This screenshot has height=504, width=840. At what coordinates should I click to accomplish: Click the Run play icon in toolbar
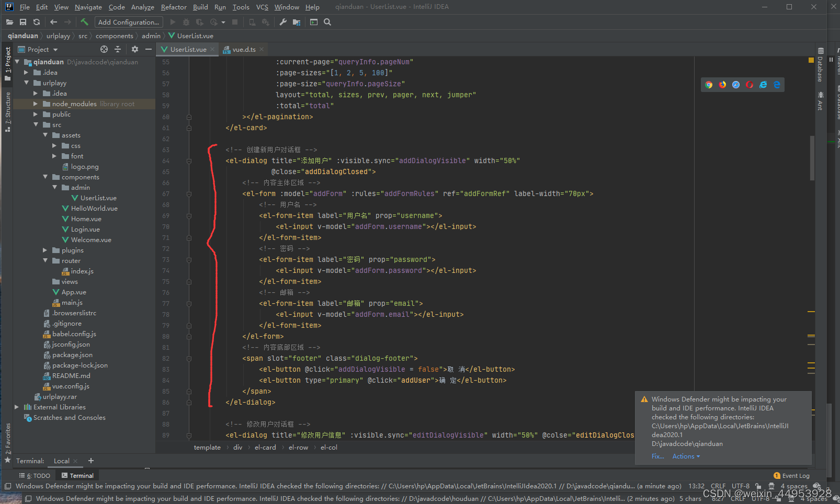pos(173,22)
